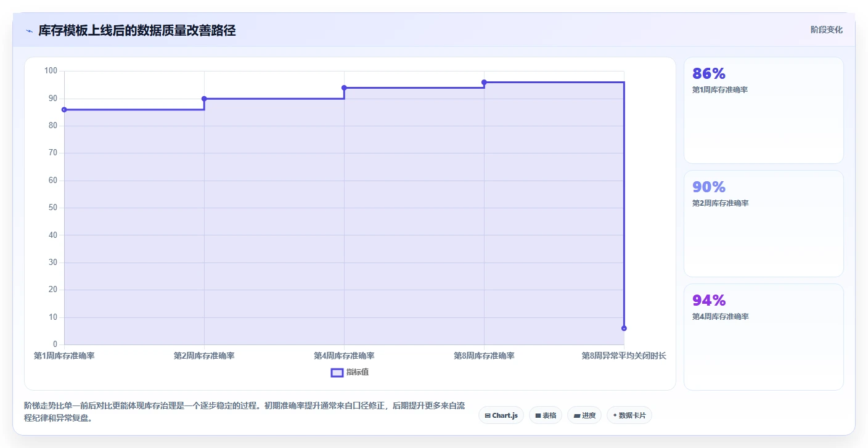The height and width of the screenshot is (448, 868).
Task: Select the 数据卡片 tag
Action: pyautogui.click(x=629, y=415)
